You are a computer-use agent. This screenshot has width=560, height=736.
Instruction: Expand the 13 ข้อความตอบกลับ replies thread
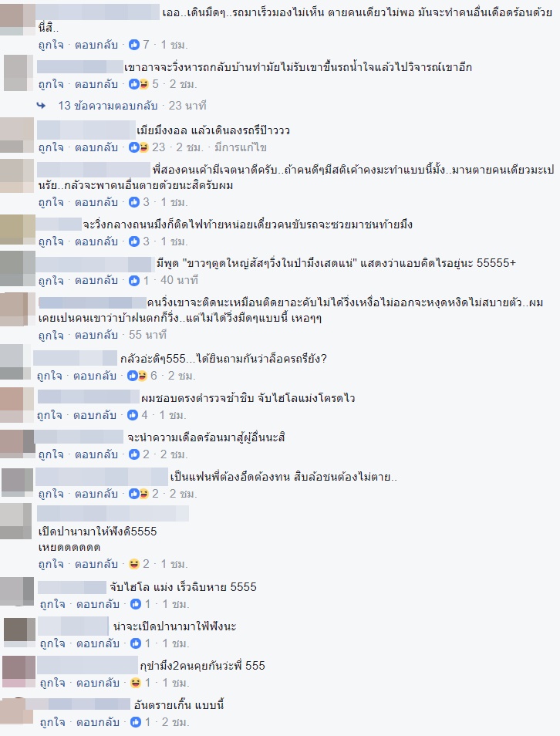(x=107, y=106)
